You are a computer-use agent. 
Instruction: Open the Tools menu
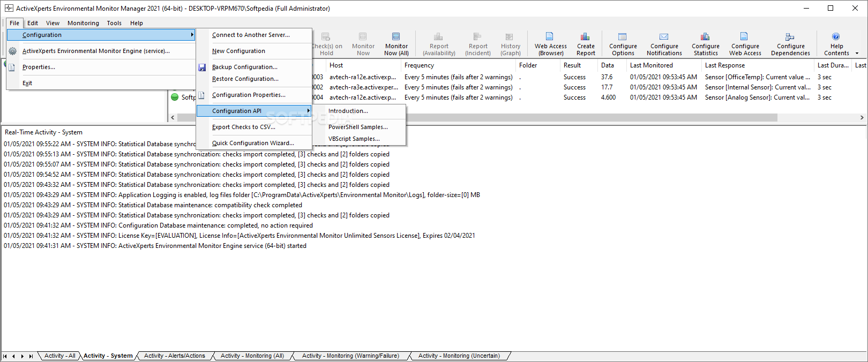(114, 23)
